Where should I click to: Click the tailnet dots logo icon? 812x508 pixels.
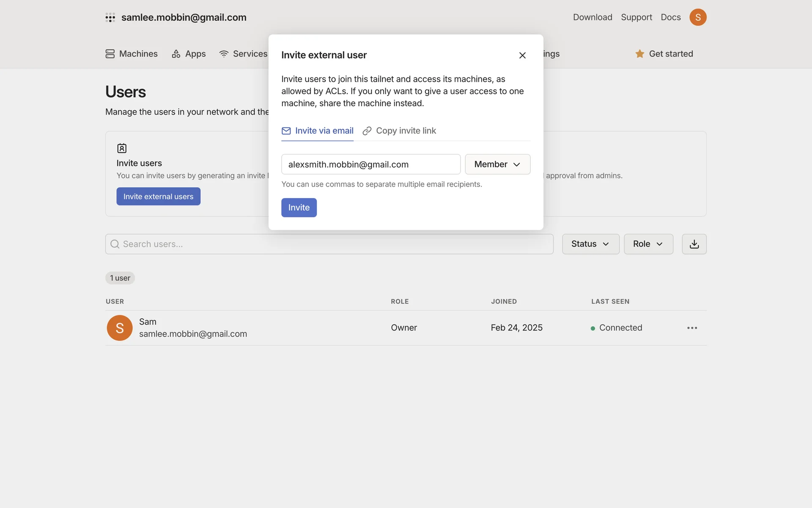[x=110, y=17]
